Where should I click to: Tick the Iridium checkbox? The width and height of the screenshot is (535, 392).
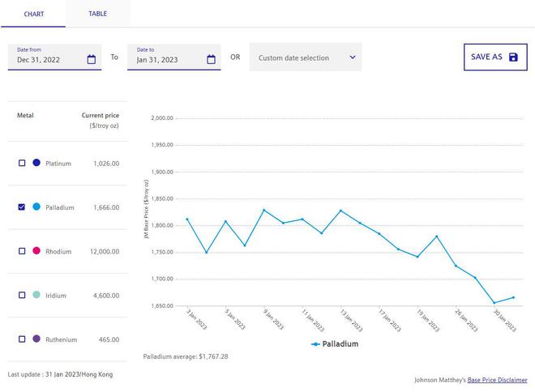tap(22, 295)
